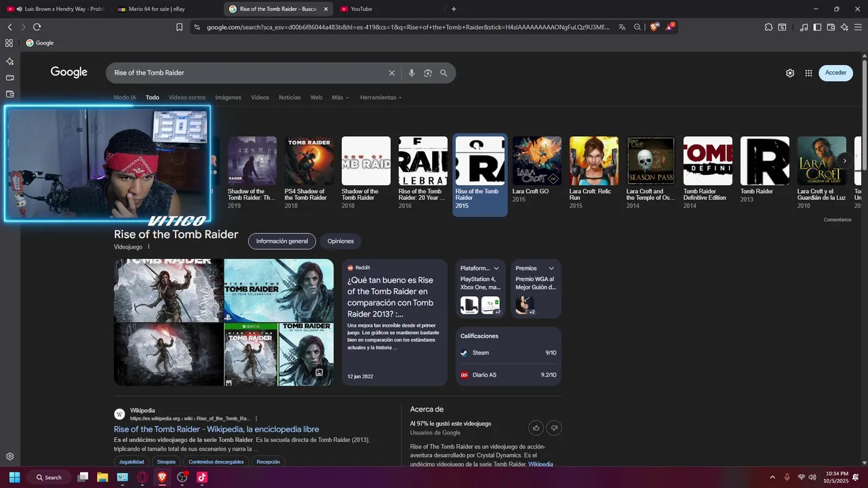
Task: Click the zoom magnifier icon in address bar
Action: (637, 27)
